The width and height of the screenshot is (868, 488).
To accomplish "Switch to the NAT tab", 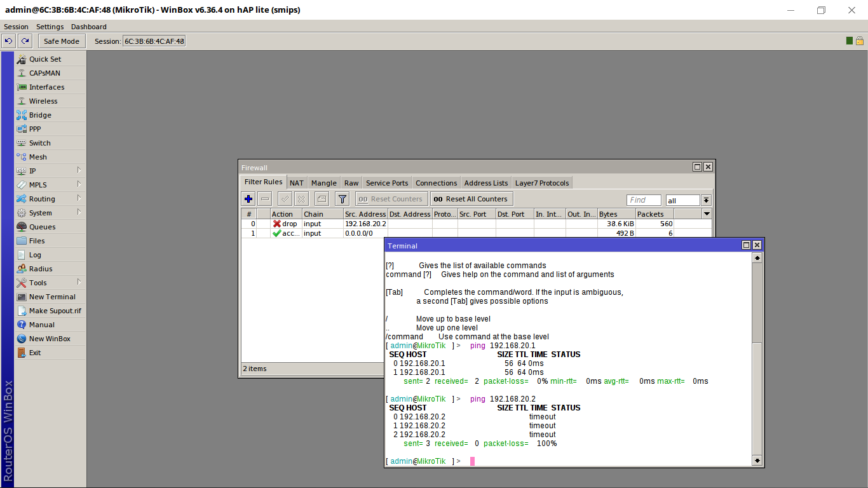I will pyautogui.click(x=297, y=183).
